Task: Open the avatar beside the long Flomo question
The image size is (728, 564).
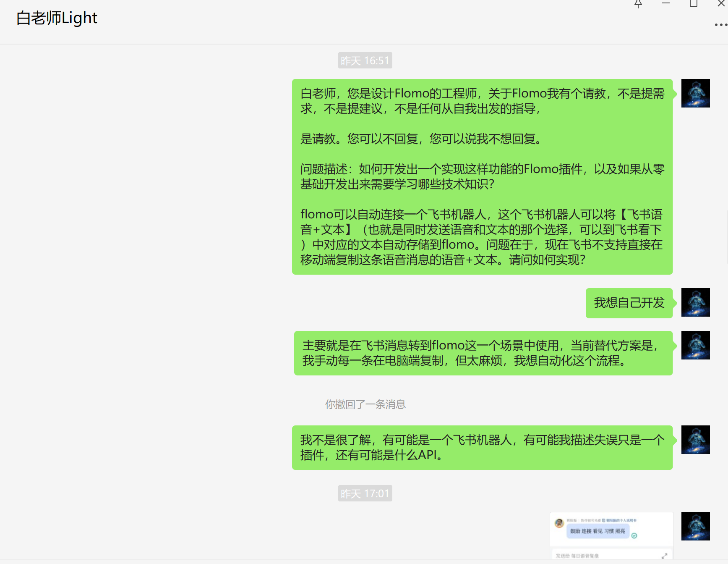Action: pos(695,93)
